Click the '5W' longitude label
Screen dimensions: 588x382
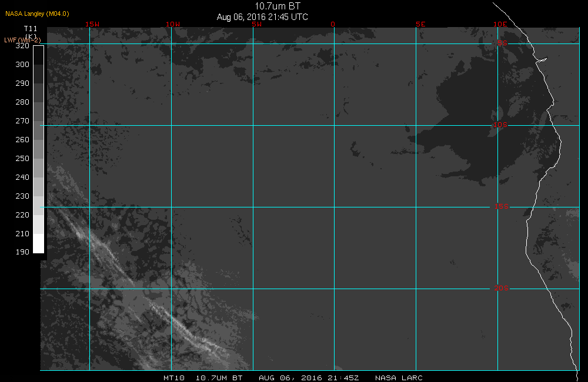coord(257,24)
